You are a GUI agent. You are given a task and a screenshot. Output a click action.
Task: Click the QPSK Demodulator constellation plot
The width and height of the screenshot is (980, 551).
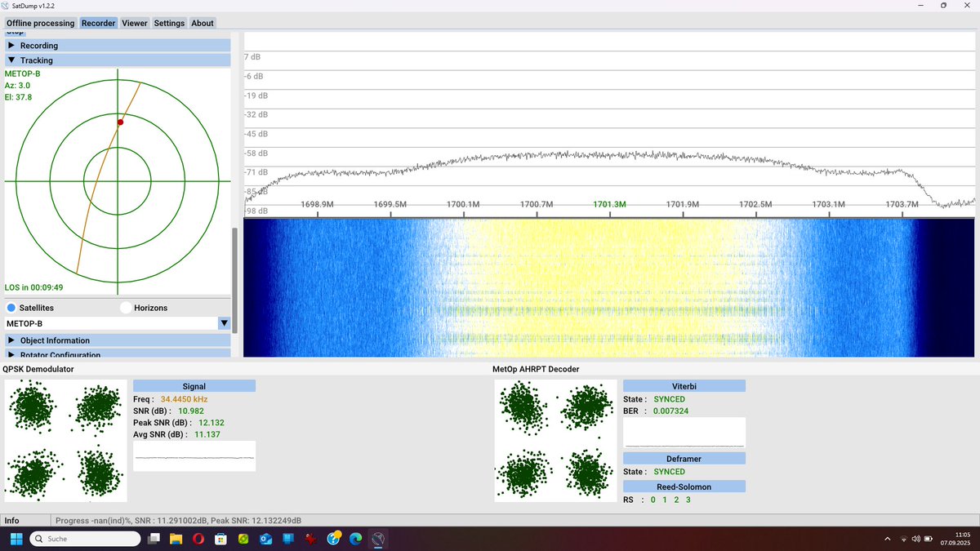(x=65, y=440)
